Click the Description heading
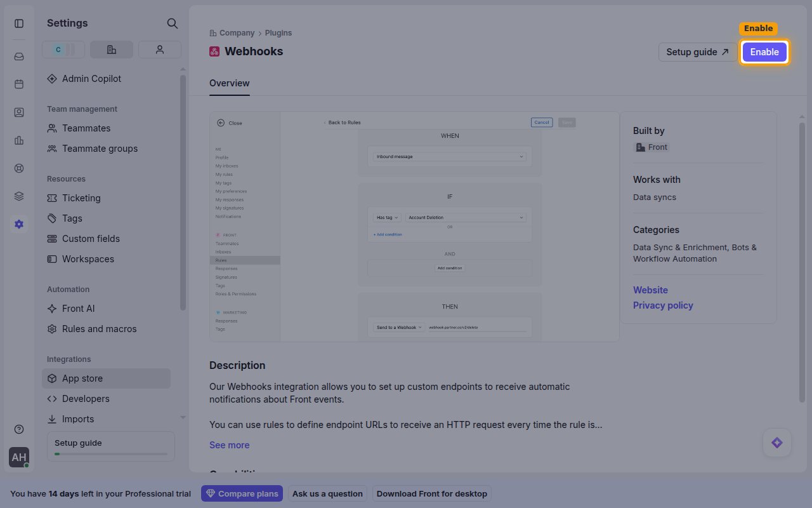 [237, 366]
